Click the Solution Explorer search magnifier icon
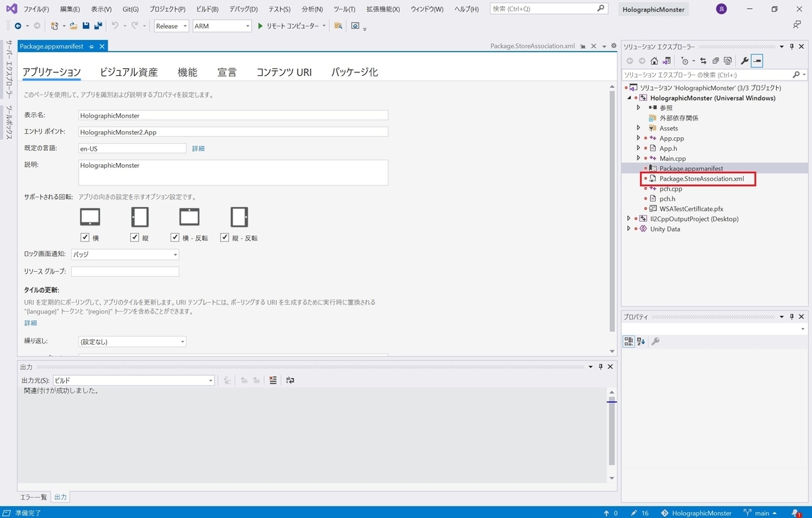812x518 pixels. [796, 75]
